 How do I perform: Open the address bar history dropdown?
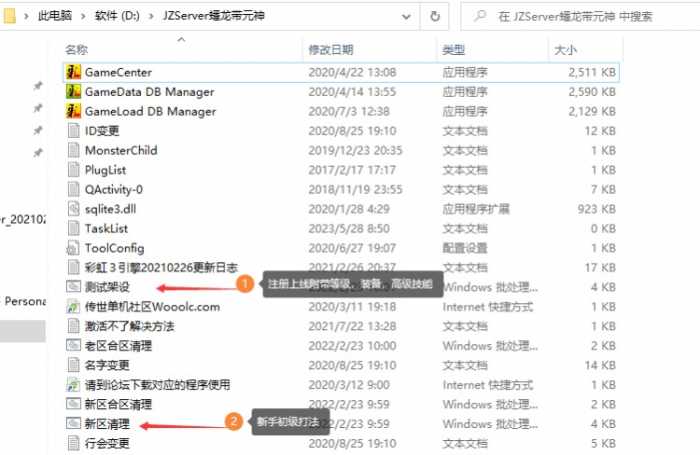coord(407,17)
